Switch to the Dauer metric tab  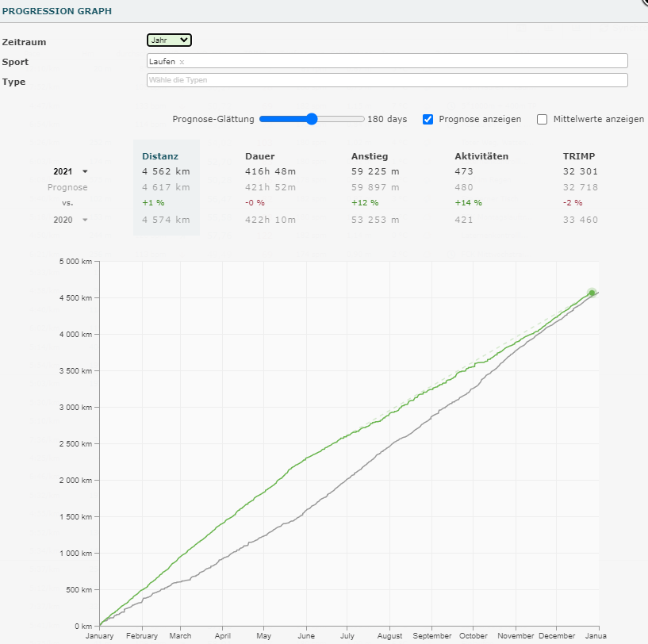(259, 156)
